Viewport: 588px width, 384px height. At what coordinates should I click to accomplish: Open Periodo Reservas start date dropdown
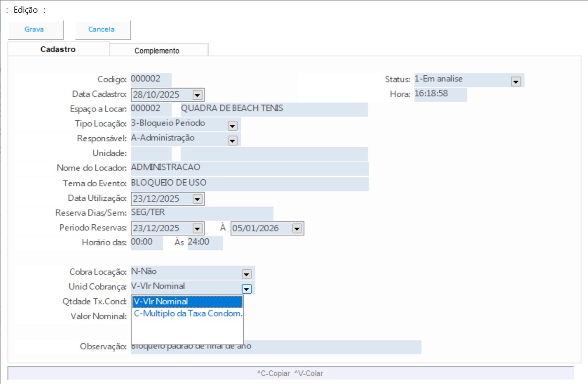(x=197, y=229)
